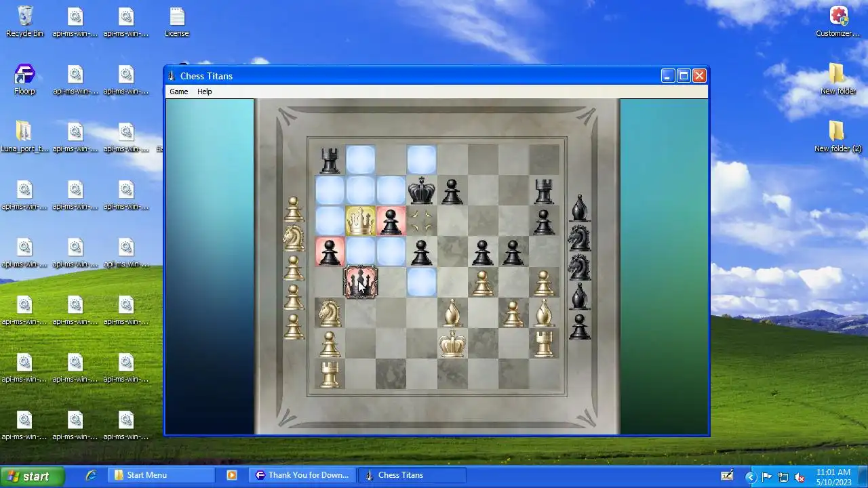
Task: Move queen to blue square left of black king
Action: point(391,191)
